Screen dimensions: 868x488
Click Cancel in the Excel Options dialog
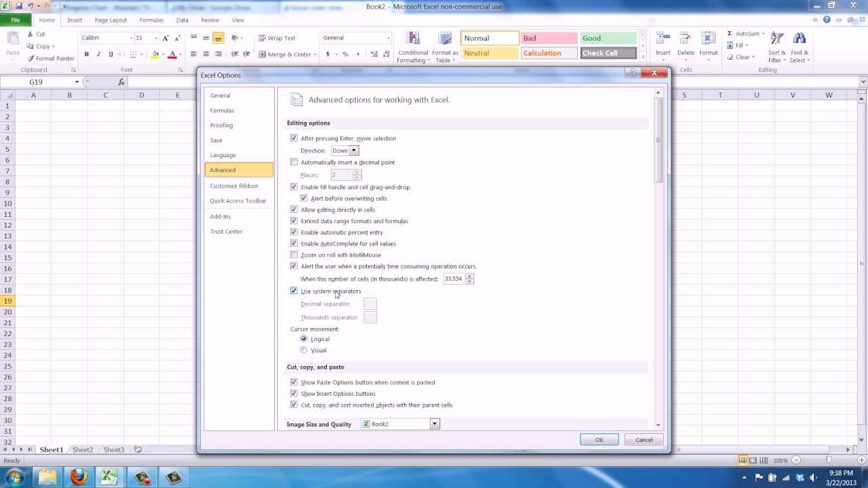(x=644, y=440)
